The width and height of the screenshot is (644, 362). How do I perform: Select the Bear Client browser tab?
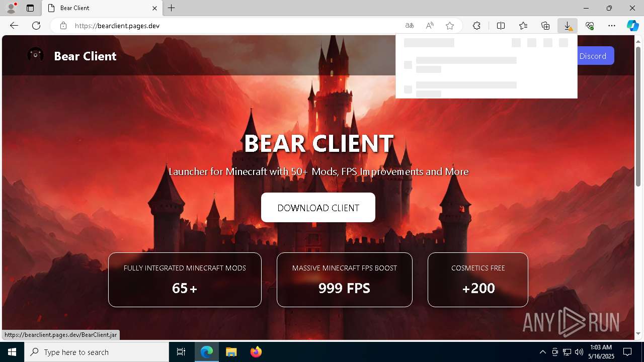coord(102,8)
